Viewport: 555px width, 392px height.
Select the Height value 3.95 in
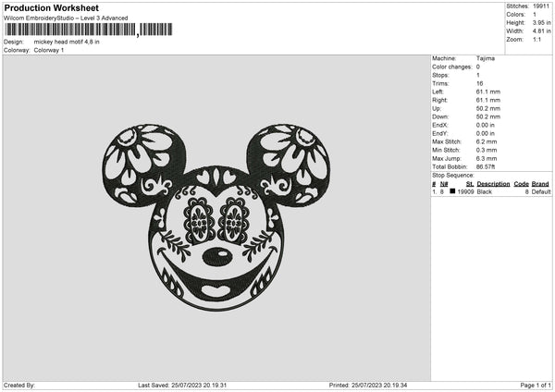tap(541, 22)
